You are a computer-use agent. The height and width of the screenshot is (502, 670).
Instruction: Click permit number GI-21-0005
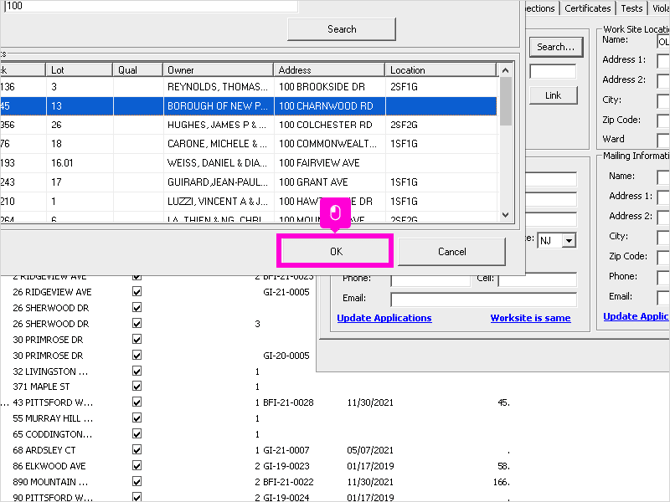tap(286, 292)
